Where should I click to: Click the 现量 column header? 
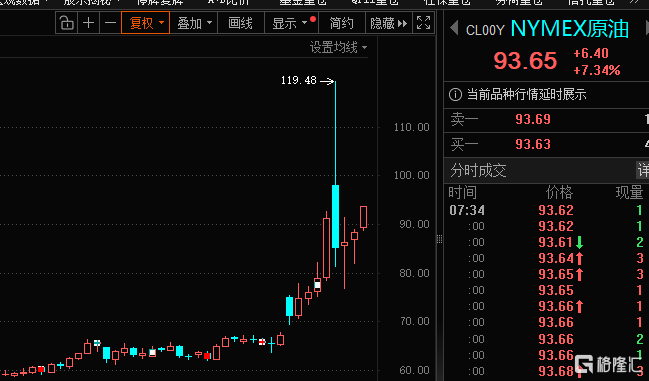click(x=629, y=192)
